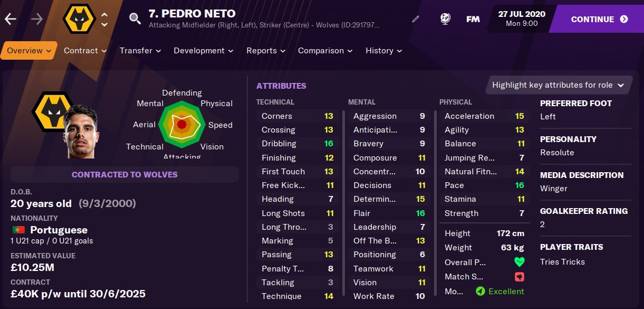Click the up/down stepper beside the club badge

104,20
